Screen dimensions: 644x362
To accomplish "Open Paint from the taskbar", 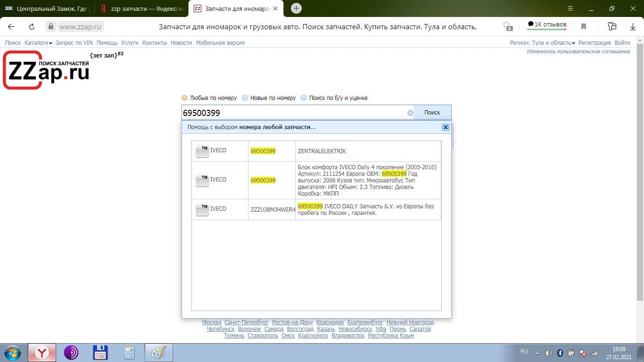I will point(159,353).
